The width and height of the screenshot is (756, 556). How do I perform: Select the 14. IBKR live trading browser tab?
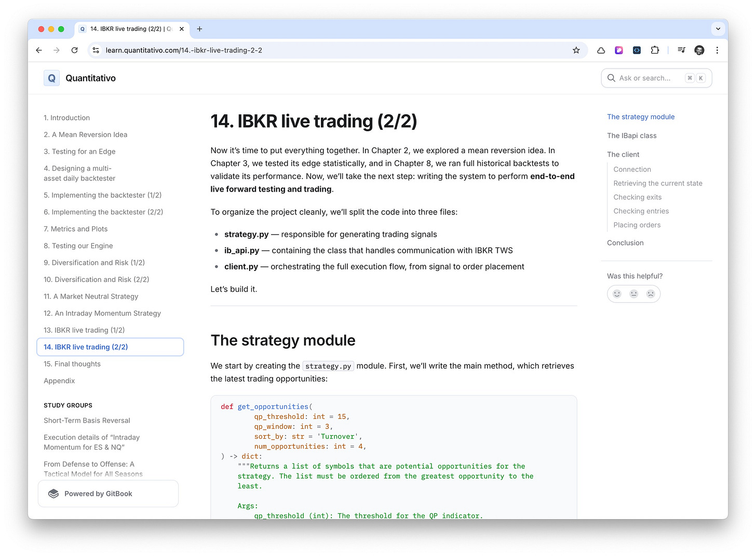click(132, 29)
